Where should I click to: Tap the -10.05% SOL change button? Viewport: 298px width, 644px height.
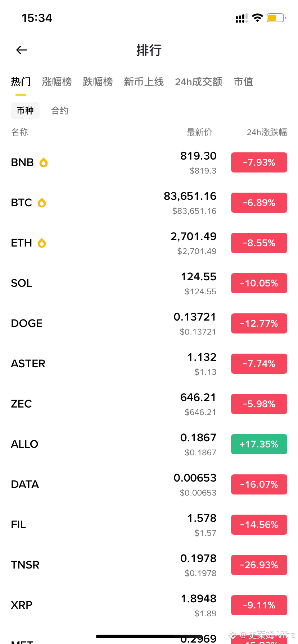pyautogui.click(x=259, y=283)
